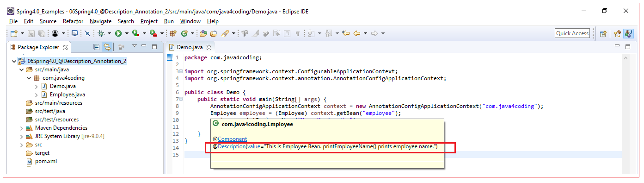This screenshot has height=183, width=644.
Task: Open the New Java Class dropdown arrow
Action: click(x=193, y=33)
